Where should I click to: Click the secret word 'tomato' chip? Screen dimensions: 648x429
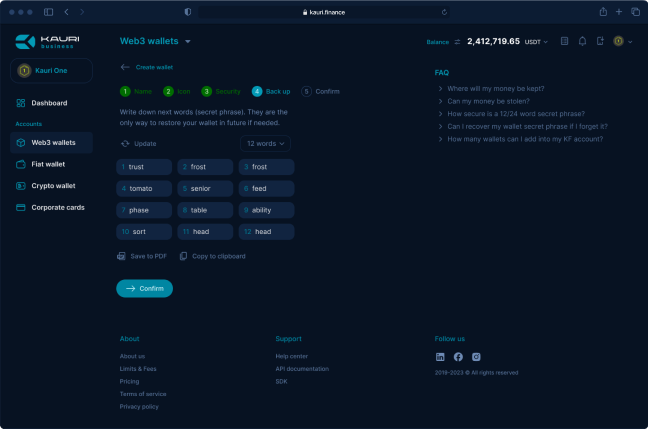144,188
